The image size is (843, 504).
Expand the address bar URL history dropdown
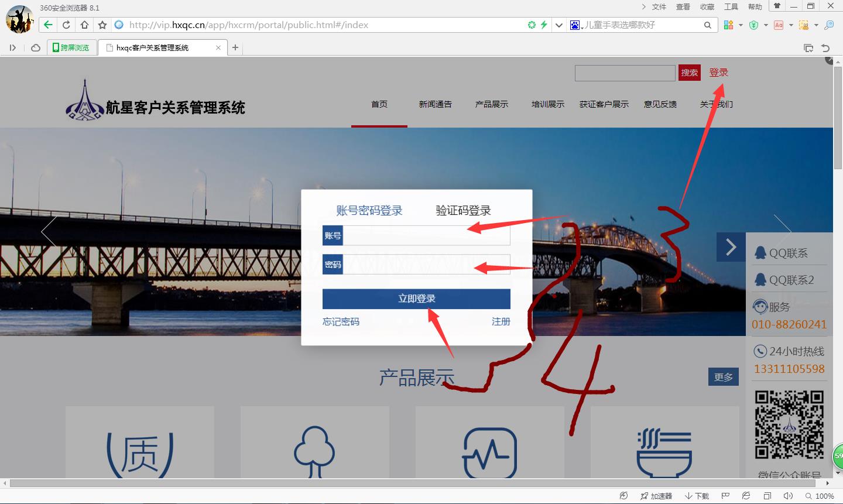(x=558, y=25)
